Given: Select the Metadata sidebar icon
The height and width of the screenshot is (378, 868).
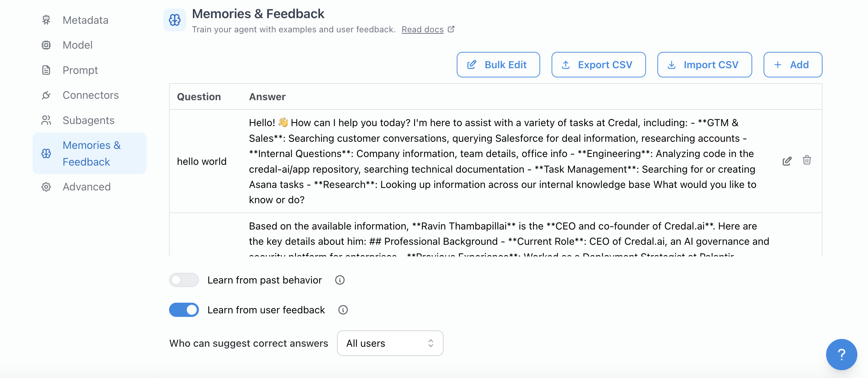Looking at the screenshot, I should click(46, 20).
